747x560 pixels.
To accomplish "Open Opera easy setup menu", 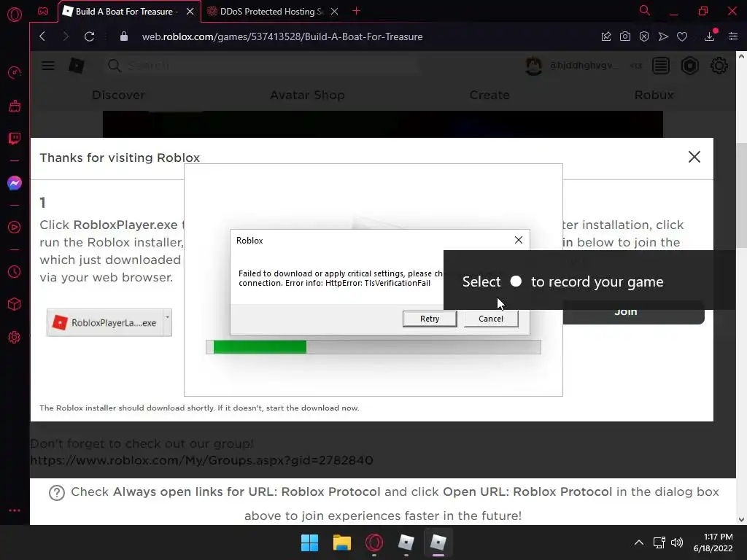I will tap(733, 36).
